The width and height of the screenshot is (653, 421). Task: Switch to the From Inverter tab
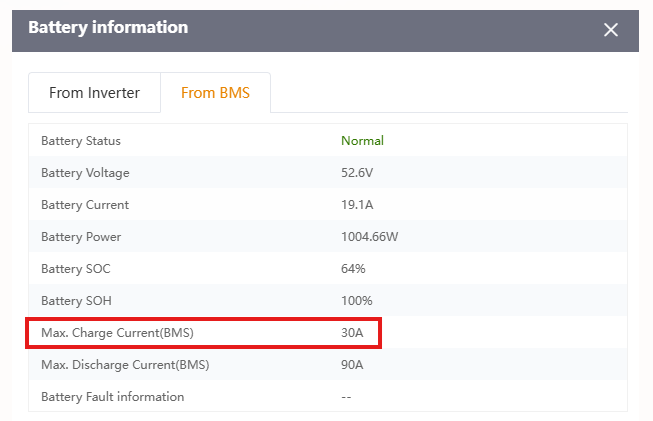pyautogui.click(x=95, y=92)
